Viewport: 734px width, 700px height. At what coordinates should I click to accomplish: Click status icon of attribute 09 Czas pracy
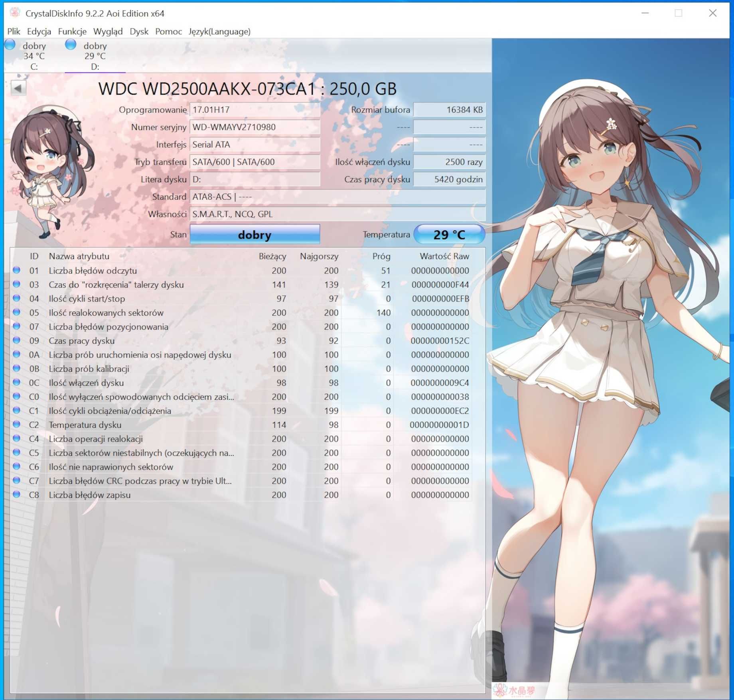click(x=16, y=340)
